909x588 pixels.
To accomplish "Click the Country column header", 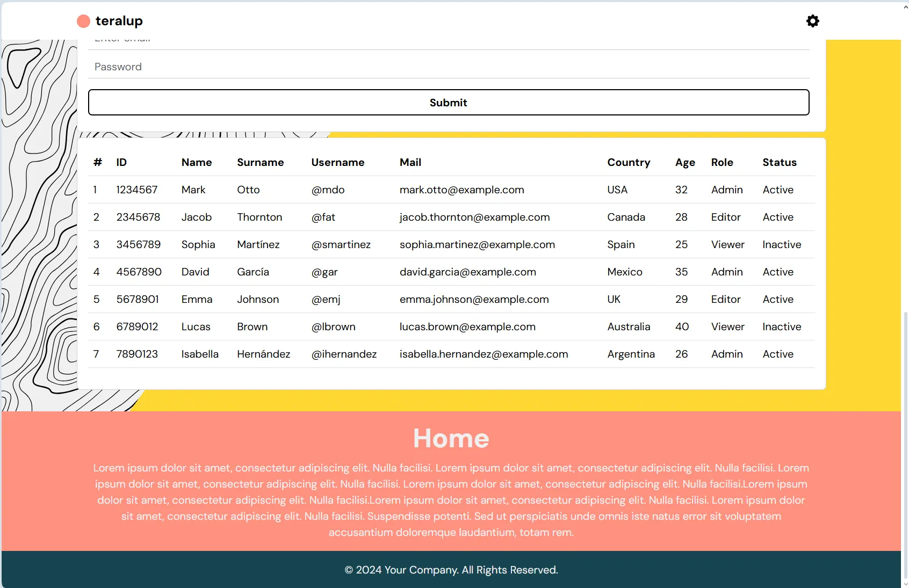I will [x=629, y=162].
